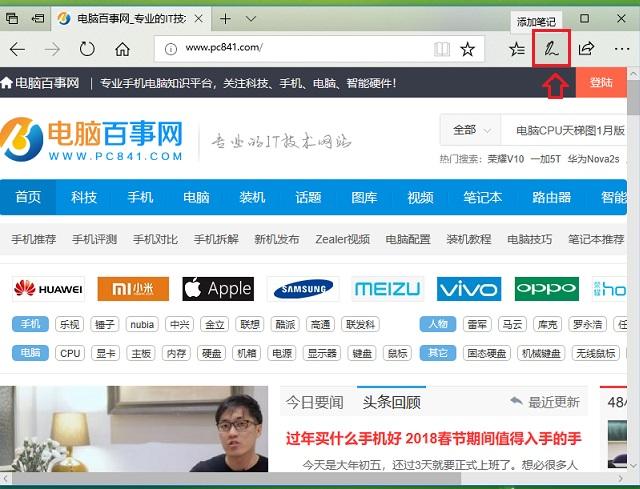This screenshot has width=640, height=489.
Task: Select the 笔记本 navigation item
Action: 482,197
